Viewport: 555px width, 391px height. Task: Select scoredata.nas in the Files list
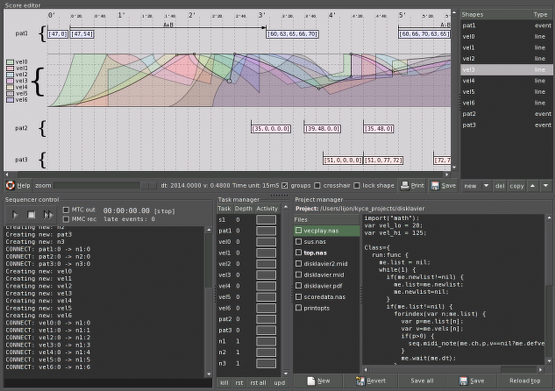click(x=326, y=297)
